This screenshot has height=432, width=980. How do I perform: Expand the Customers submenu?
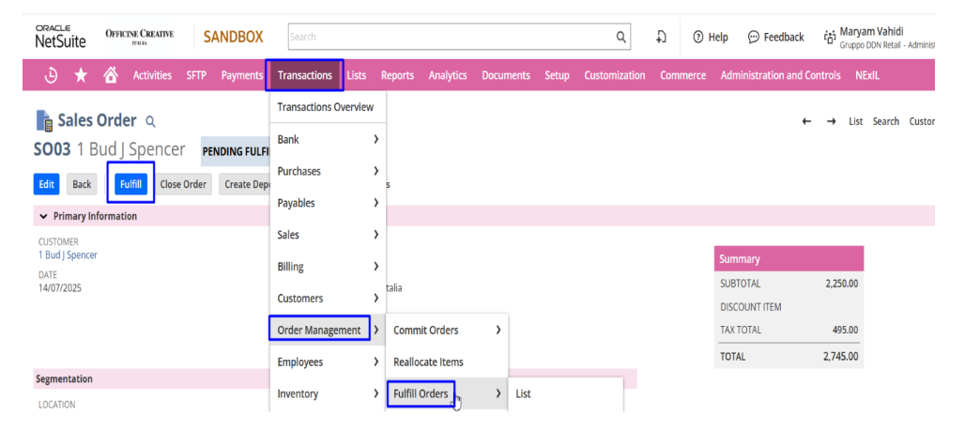tap(375, 299)
